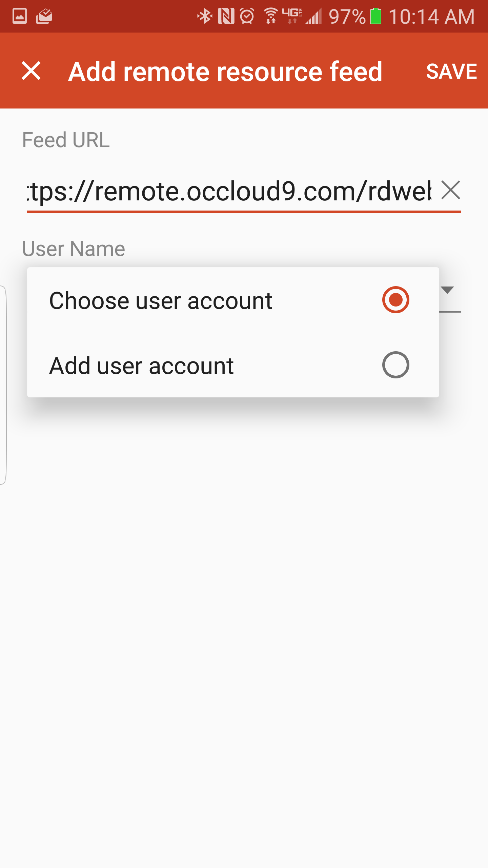This screenshot has width=488, height=868.
Task: Tap the email notification icon in status bar
Action: pos(44,16)
